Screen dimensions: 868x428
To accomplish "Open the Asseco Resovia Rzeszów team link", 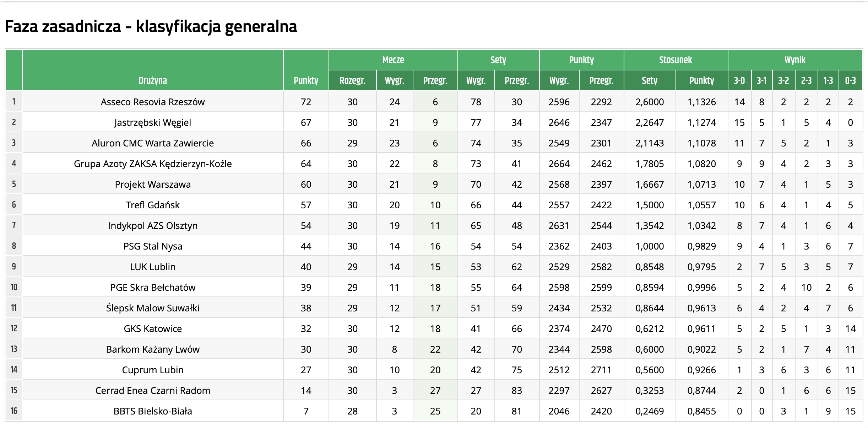I will [153, 102].
